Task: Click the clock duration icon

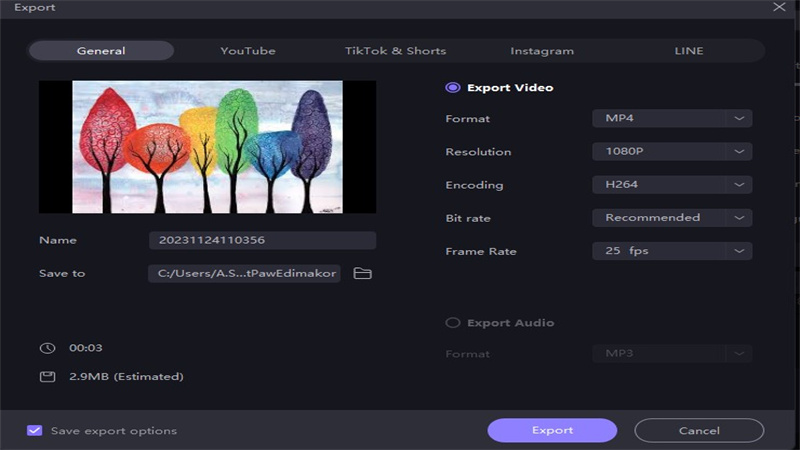Action: point(47,348)
